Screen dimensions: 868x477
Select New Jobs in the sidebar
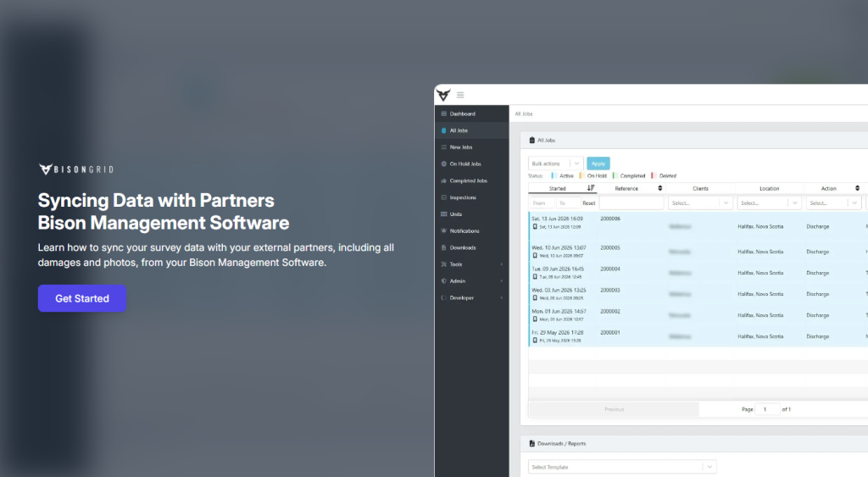471,147
